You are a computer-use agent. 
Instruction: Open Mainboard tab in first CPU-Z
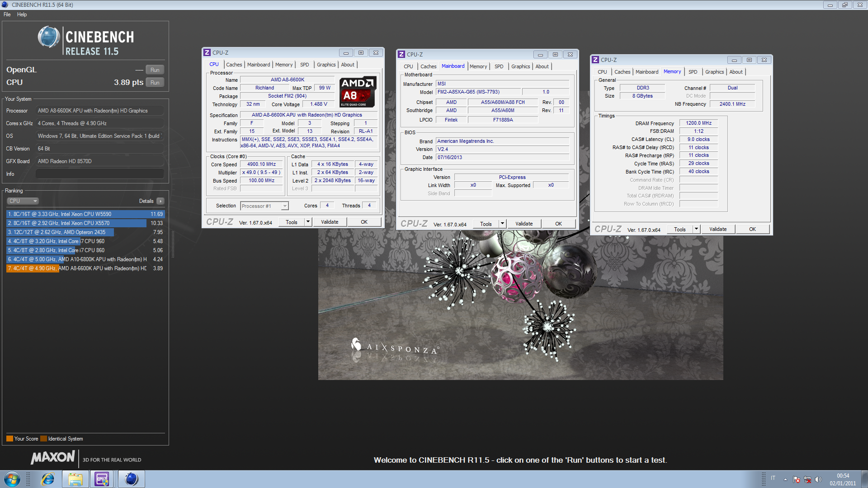tap(259, 65)
